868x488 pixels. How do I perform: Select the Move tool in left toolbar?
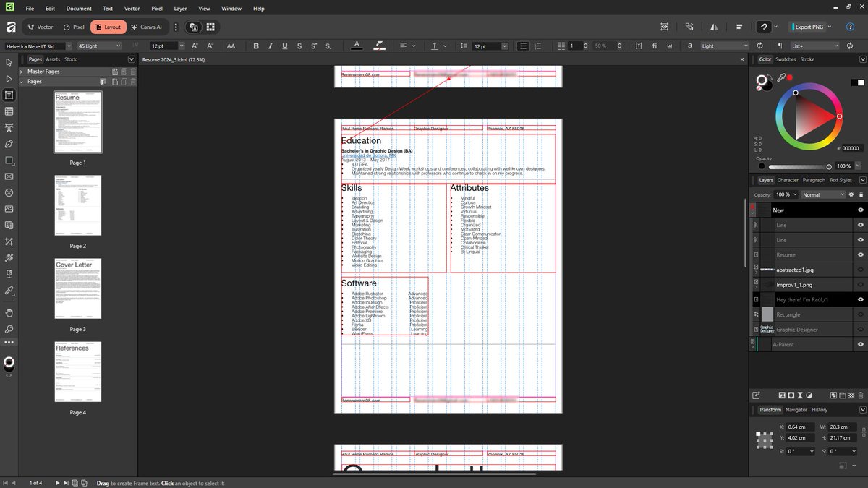[9, 62]
